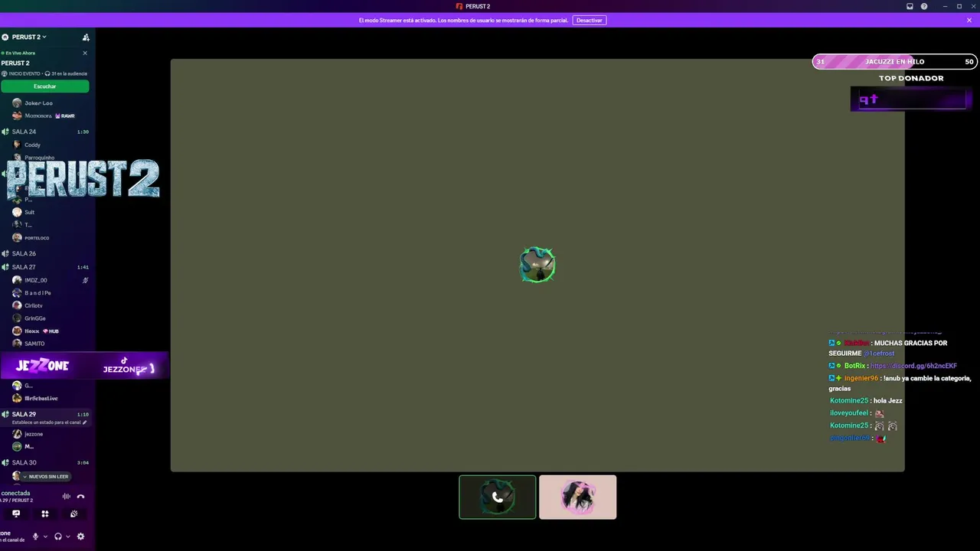
Task: Click username ingenier96 in chat
Action: pos(861,378)
